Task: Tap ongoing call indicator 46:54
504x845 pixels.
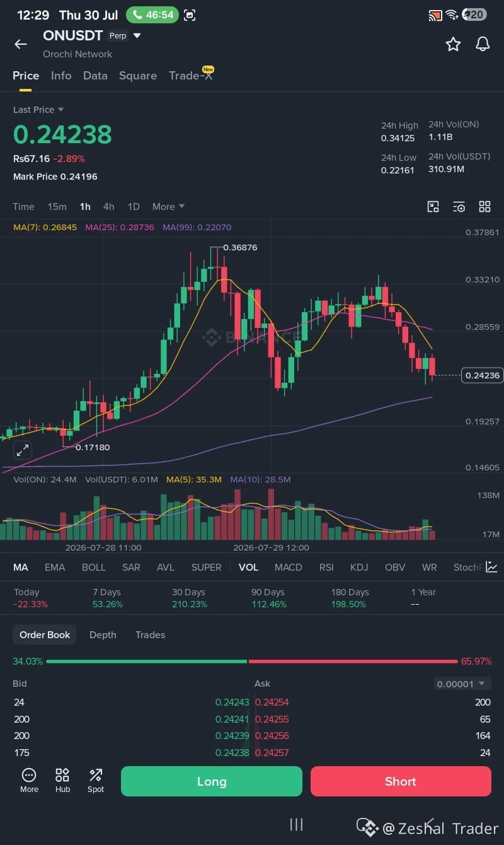Action: click(x=152, y=15)
